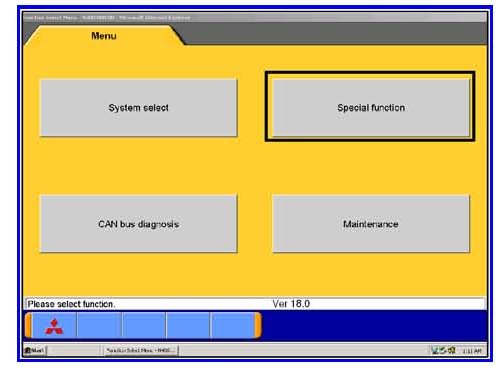Click the first system tray icon
The image size is (496, 367).
435,350
